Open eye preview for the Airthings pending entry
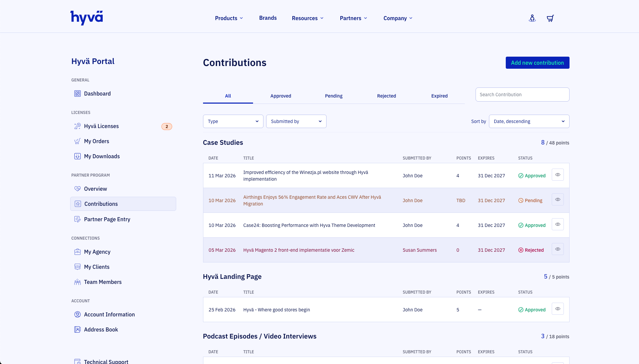Image resolution: width=639 pixels, height=364 pixels. pos(557,199)
